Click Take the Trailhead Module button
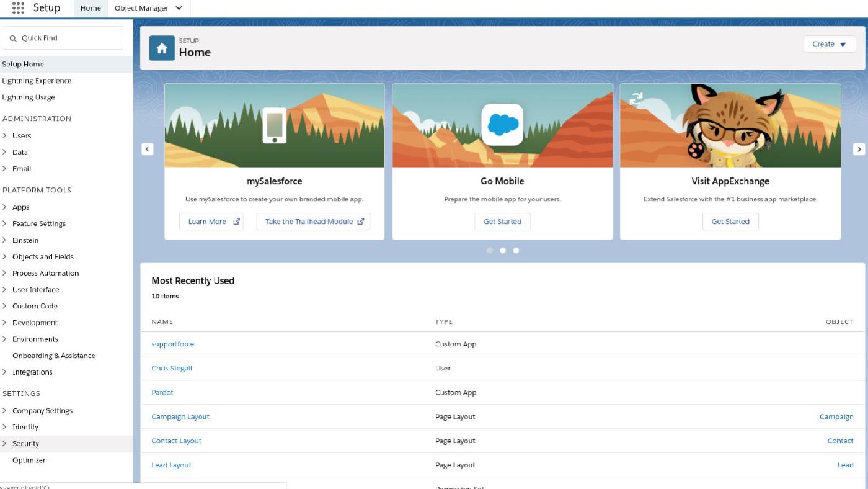This screenshot has height=489, width=868. 313,222
